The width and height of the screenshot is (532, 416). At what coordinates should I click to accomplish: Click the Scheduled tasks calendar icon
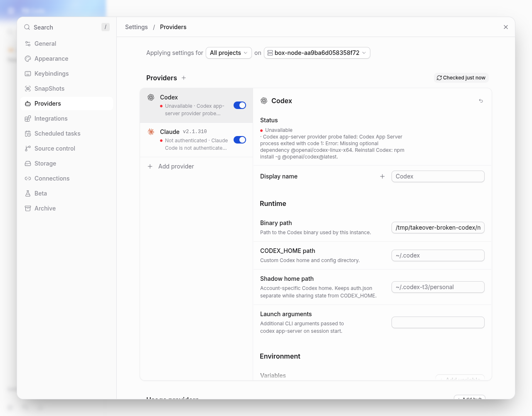(28, 134)
